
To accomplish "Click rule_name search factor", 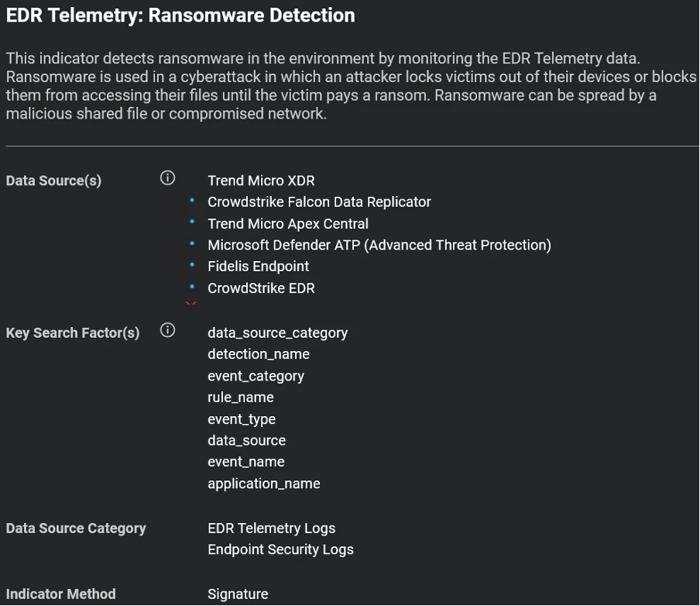I will tap(241, 398).
